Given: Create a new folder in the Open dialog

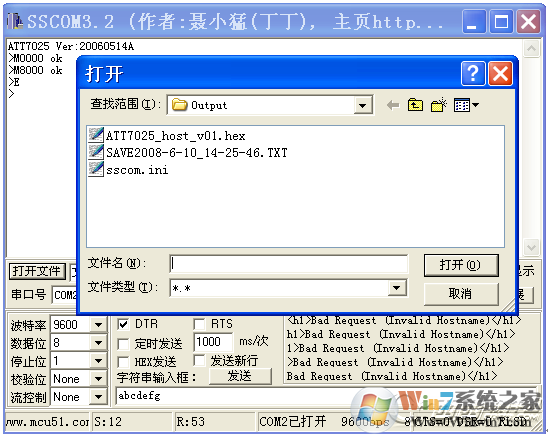Looking at the screenshot, I should tap(439, 105).
